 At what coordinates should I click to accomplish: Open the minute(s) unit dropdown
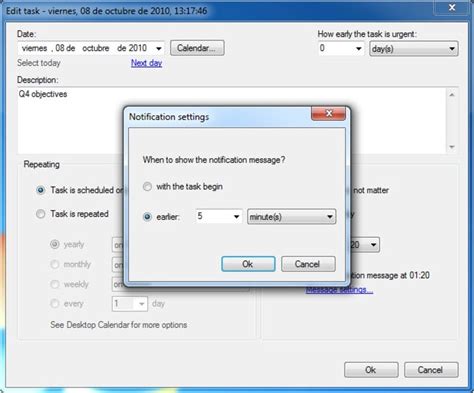291,217
